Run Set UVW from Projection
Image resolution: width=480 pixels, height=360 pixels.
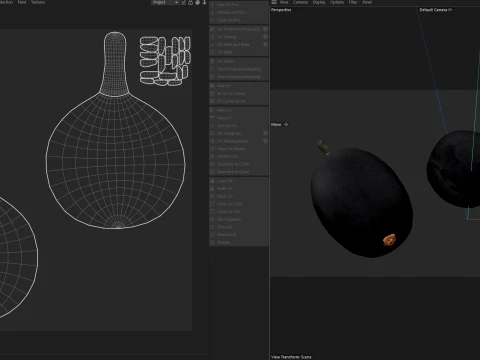pyautogui.click(x=235, y=29)
